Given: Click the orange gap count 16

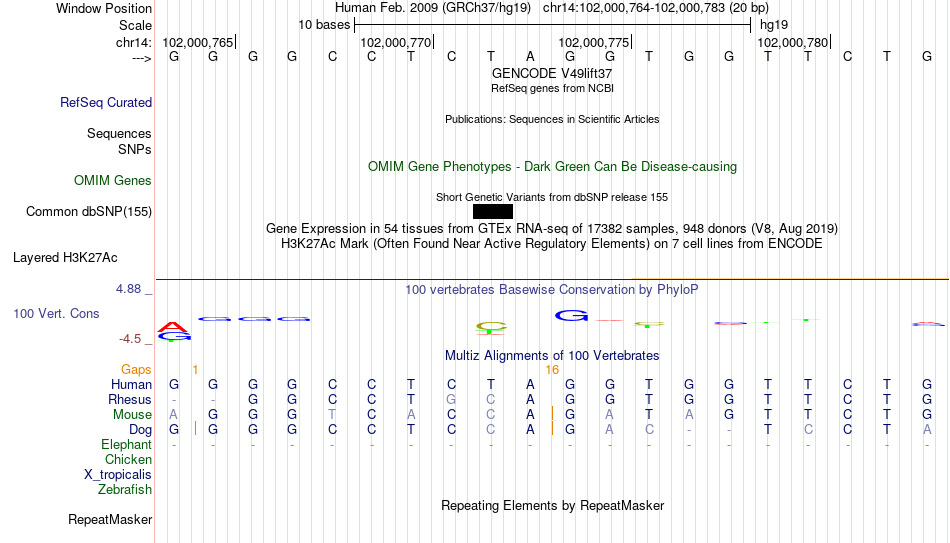Looking at the screenshot, I should 552,370.
